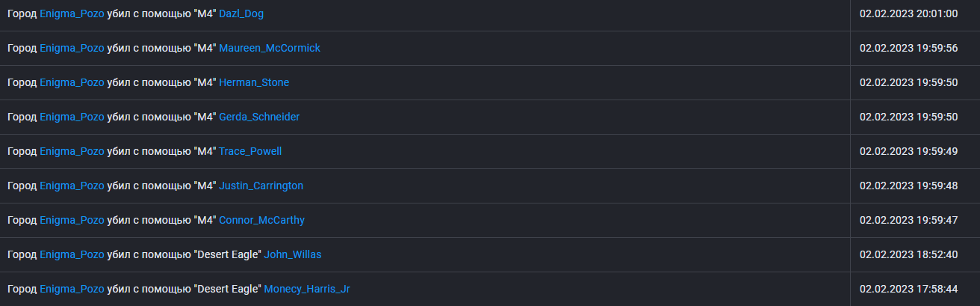
Task: Click the Justin_Carrington name link
Action: [x=261, y=186]
